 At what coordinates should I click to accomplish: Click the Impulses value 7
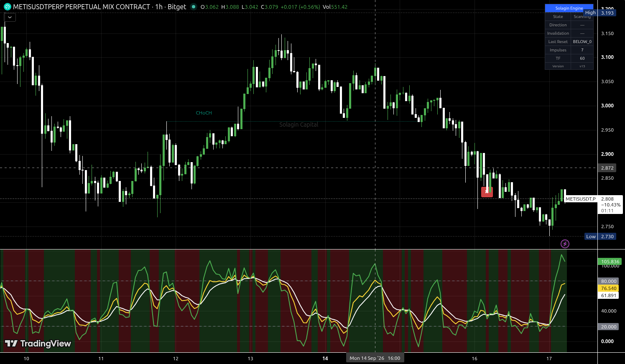(582, 50)
